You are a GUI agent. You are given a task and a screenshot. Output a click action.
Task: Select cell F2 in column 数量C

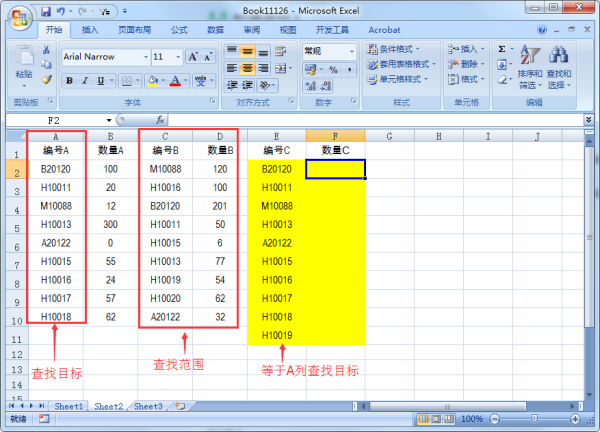pyautogui.click(x=336, y=169)
